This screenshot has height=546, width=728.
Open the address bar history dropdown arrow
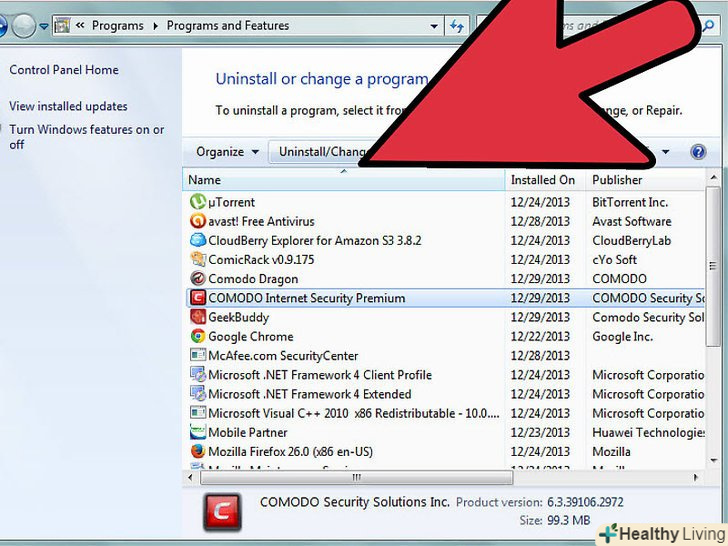point(434,26)
